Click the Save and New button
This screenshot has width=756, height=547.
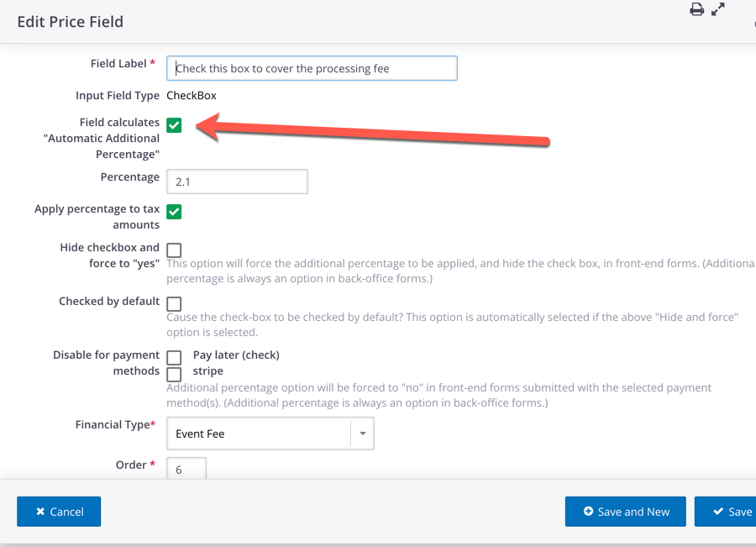625,511
